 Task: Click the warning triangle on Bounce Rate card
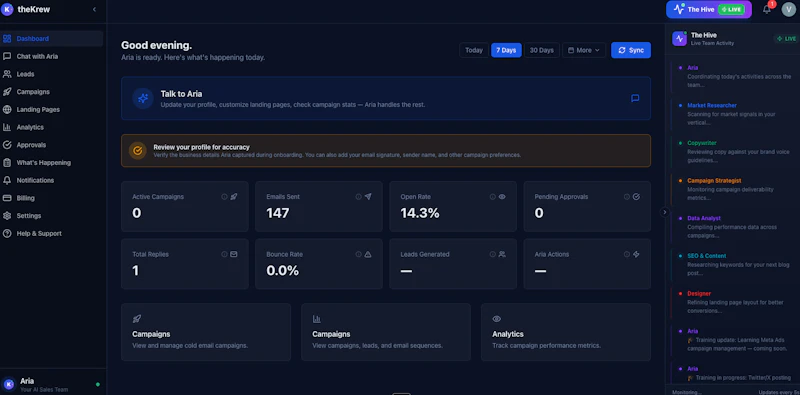click(x=368, y=254)
